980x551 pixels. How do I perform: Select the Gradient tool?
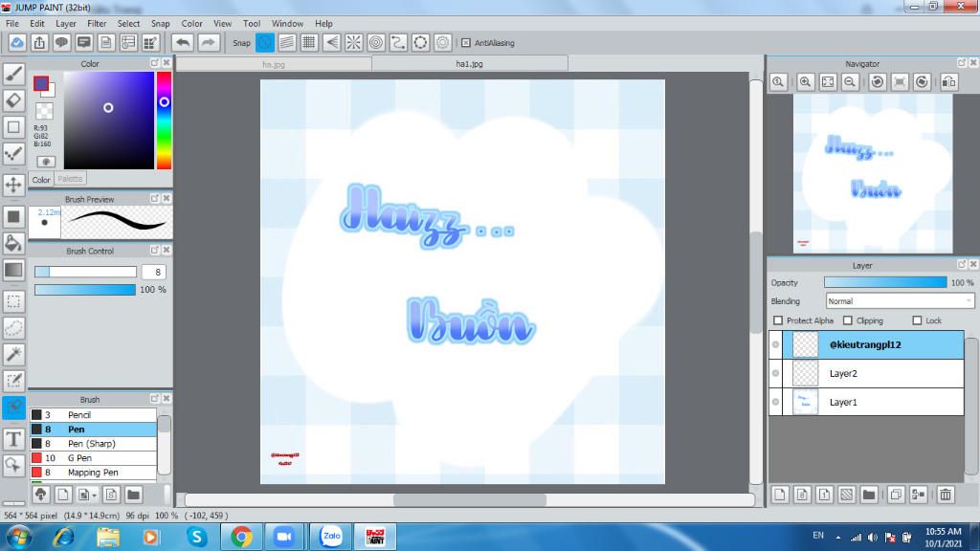(x=13, y=270)
